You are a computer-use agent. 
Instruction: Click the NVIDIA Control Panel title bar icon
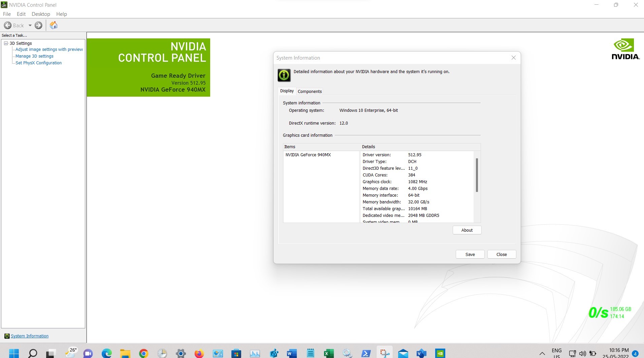coord(4,5)
